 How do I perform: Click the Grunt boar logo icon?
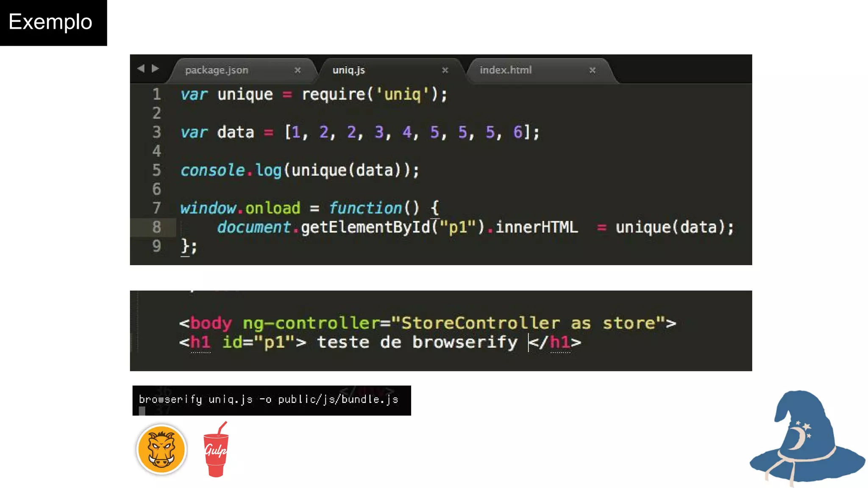coord(161,449)
